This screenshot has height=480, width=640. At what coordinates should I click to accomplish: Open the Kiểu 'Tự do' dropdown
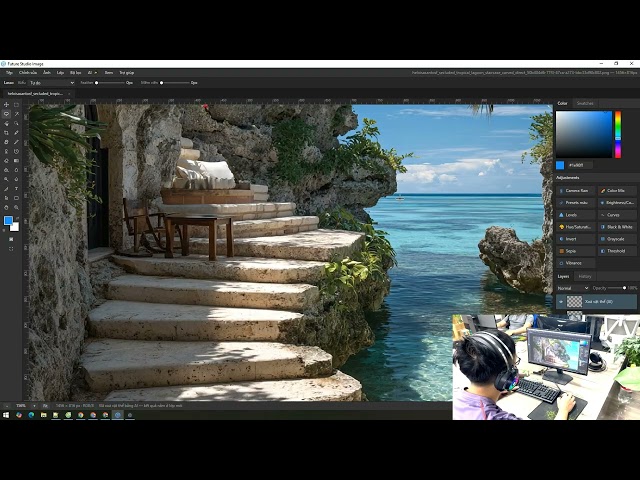51,83
